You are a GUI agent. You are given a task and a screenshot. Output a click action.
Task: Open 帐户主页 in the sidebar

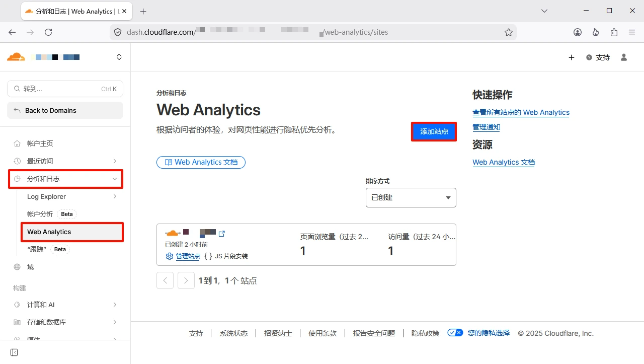coord(40,143)
